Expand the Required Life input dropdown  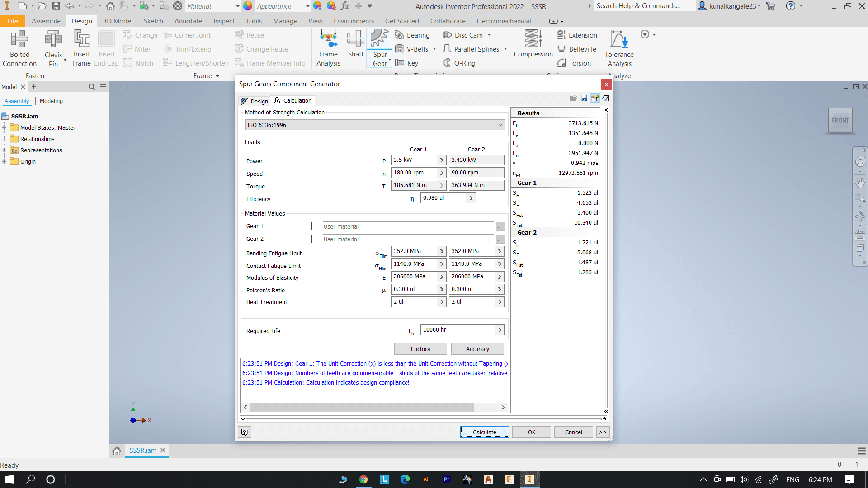tap(500, 329)
